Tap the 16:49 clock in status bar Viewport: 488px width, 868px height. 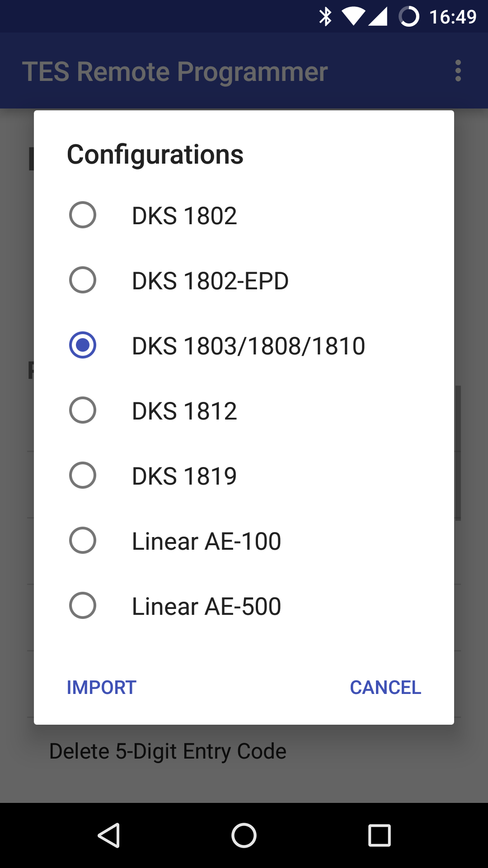pyautogui.click(x=453, y=17)
